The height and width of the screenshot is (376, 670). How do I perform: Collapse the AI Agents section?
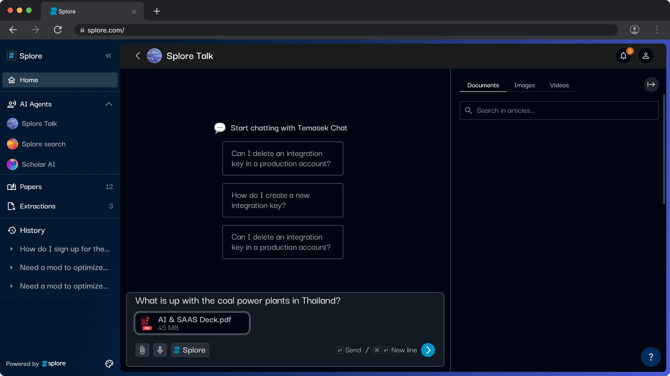point(109,104)
